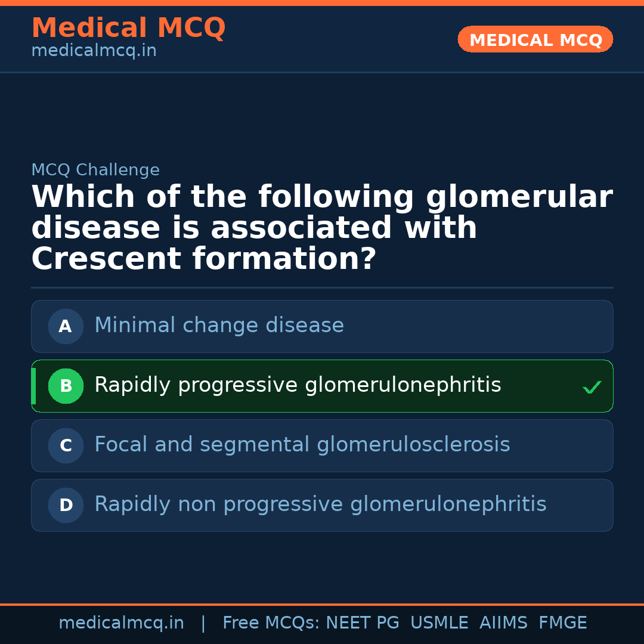Select answer Minimal change disease
Image resolution: width=644 pixels, height=644 pixels.
pos(219,326)
